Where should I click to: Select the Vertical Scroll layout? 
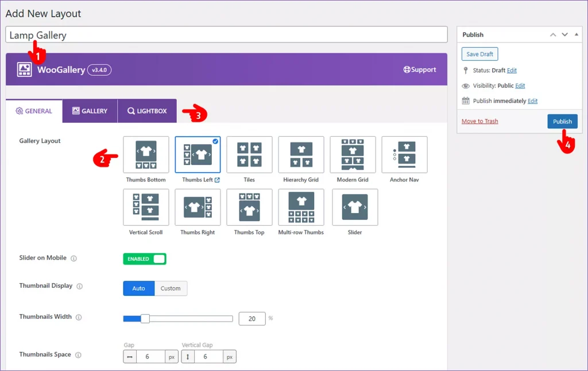[145, 207]
